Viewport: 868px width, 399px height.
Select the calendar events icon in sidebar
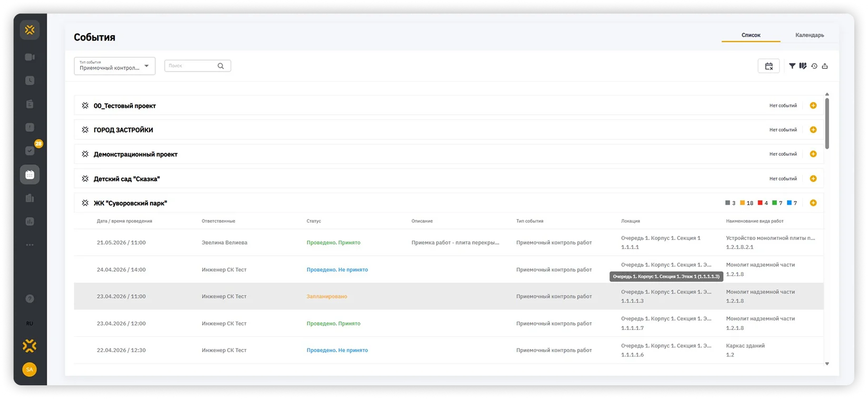click(x=29, y=175)
